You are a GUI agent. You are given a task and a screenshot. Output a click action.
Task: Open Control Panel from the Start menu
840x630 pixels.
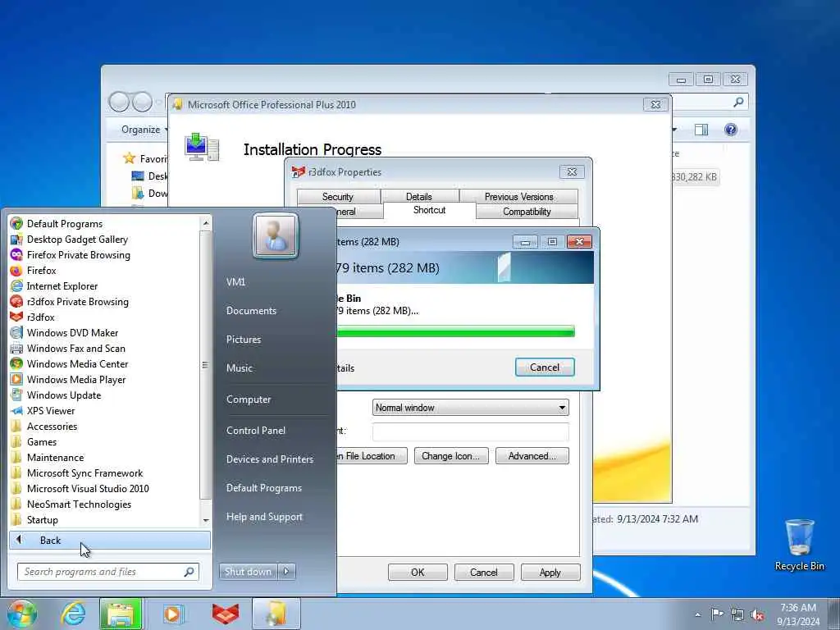(256, 431)
